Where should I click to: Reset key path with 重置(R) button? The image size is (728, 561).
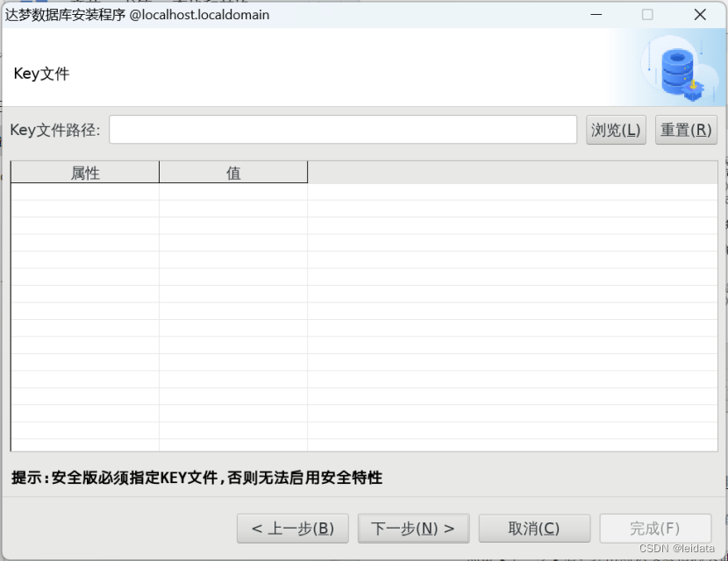click(686, 130)
